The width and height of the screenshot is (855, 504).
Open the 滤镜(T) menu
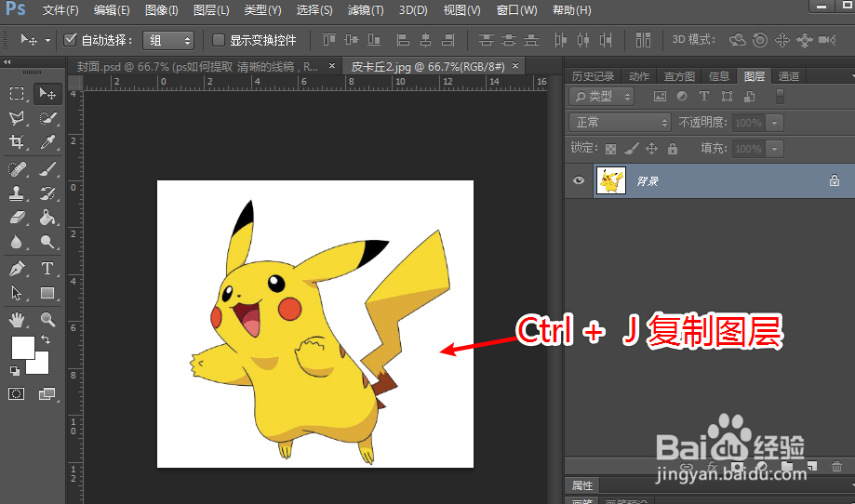point(366,10)
